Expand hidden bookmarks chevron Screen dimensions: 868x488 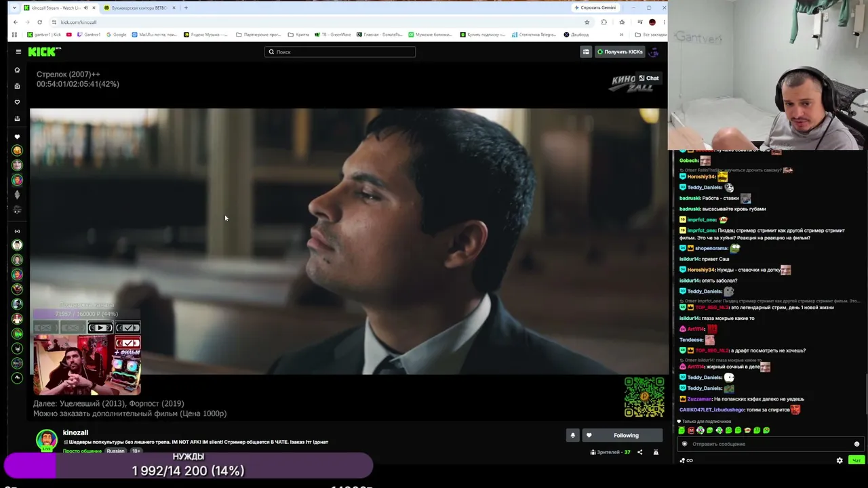click(x=621, y=35)
